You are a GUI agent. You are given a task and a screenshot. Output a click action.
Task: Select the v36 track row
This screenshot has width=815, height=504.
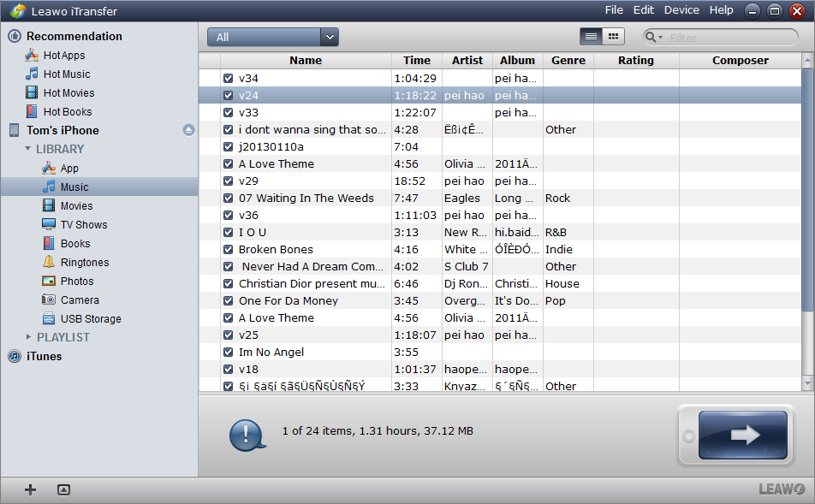click(500, 215)
